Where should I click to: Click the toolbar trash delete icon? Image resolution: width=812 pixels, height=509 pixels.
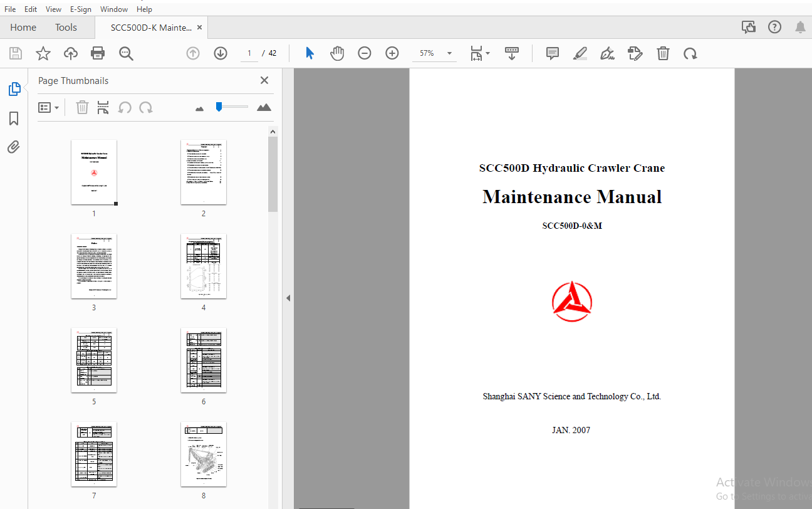pyautogui.click(x=663, y=53)
